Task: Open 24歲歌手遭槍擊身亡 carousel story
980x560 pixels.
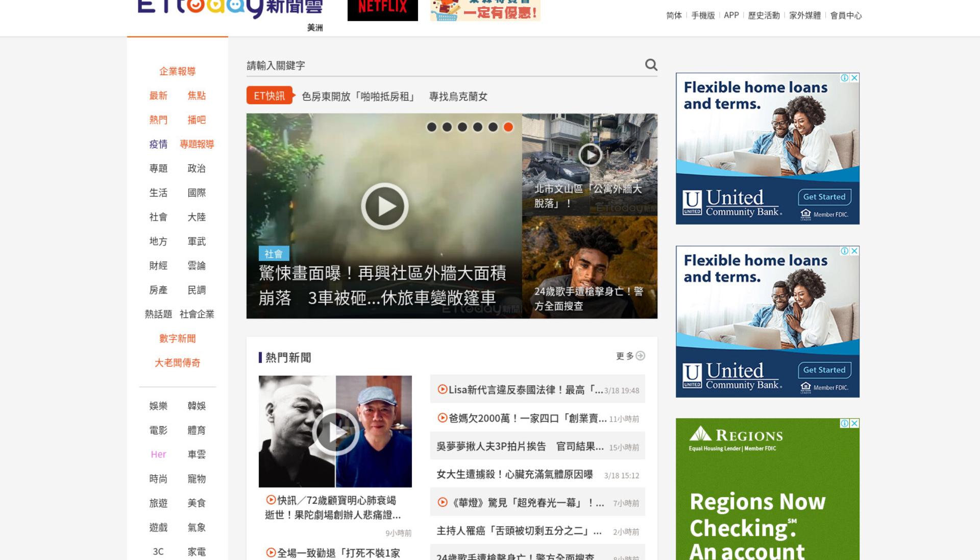Action: pos(590,267)
